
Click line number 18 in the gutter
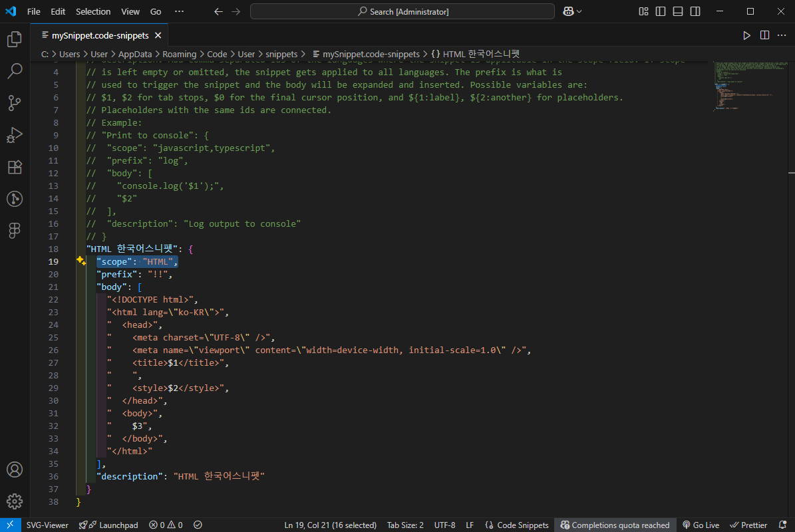click(x=53, y=249)
